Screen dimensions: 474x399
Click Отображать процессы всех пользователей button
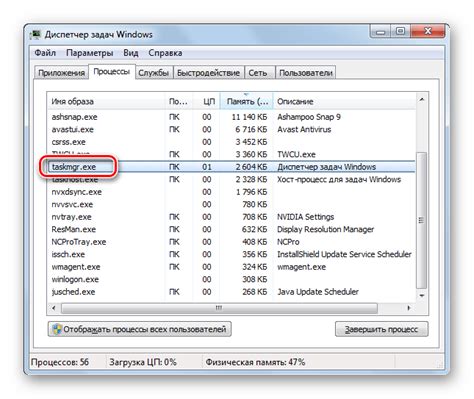(140, 329)
